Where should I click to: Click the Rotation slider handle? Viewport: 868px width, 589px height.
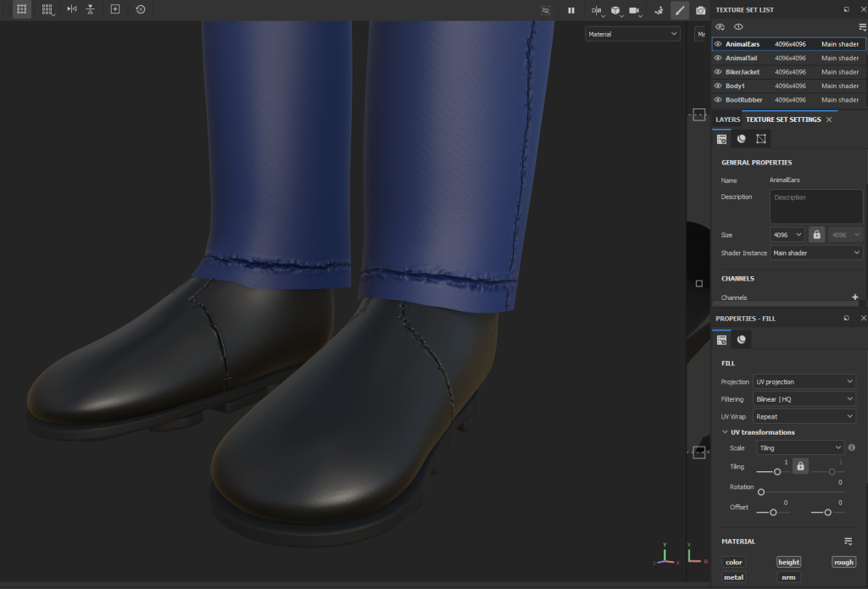pos(760,492)
